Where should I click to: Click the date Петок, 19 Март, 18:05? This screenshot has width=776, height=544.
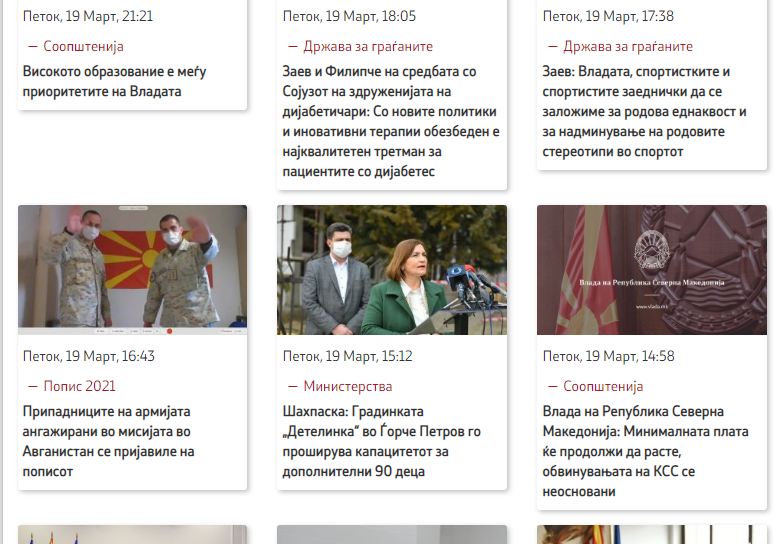pyautogui.click(x=349, y=16)
